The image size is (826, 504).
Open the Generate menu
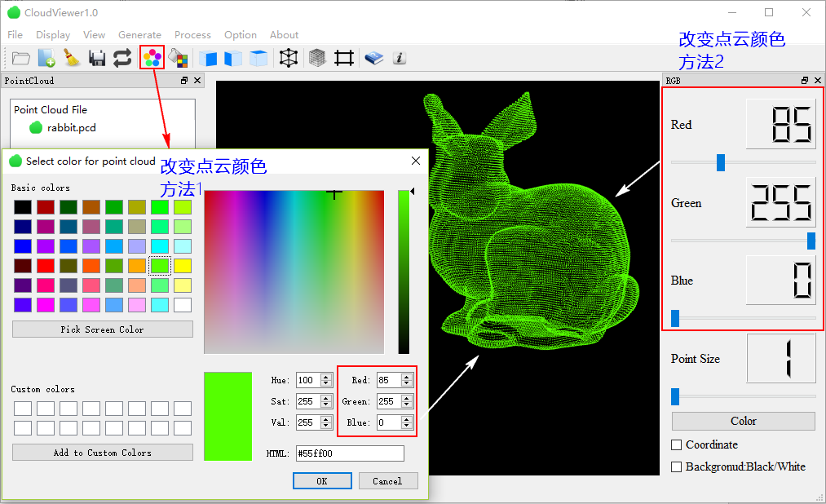(x=139, y=34)
